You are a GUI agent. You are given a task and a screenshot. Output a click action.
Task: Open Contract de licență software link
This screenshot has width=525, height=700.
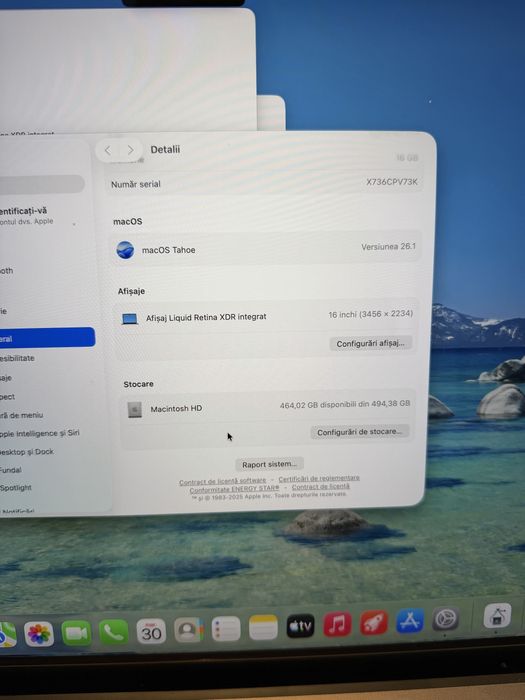[x=222, y=481]
